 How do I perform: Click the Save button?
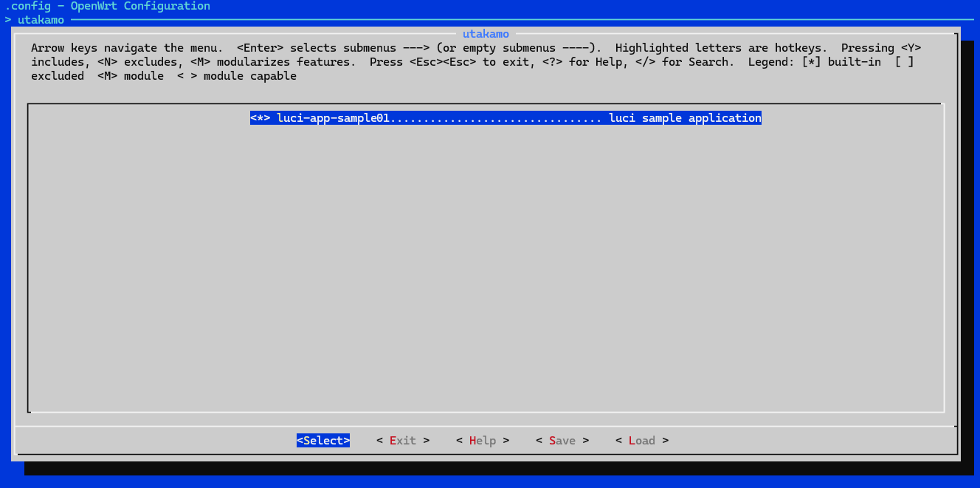562,441
